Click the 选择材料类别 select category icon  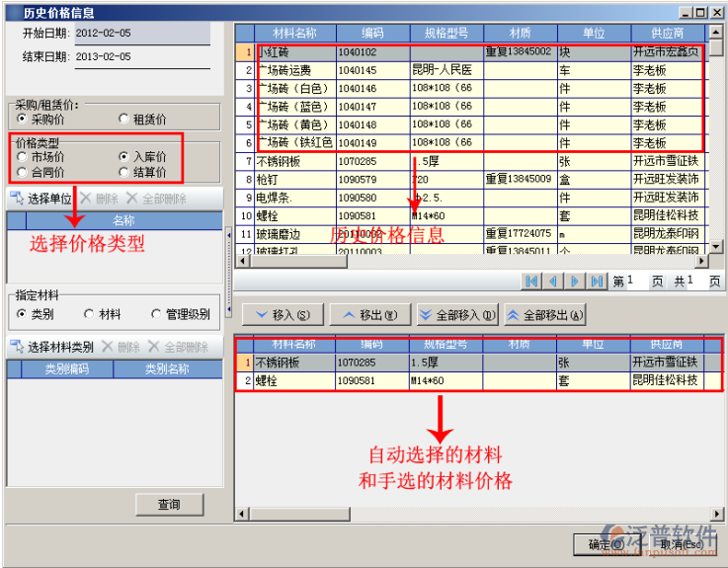(x=17, y=347)
